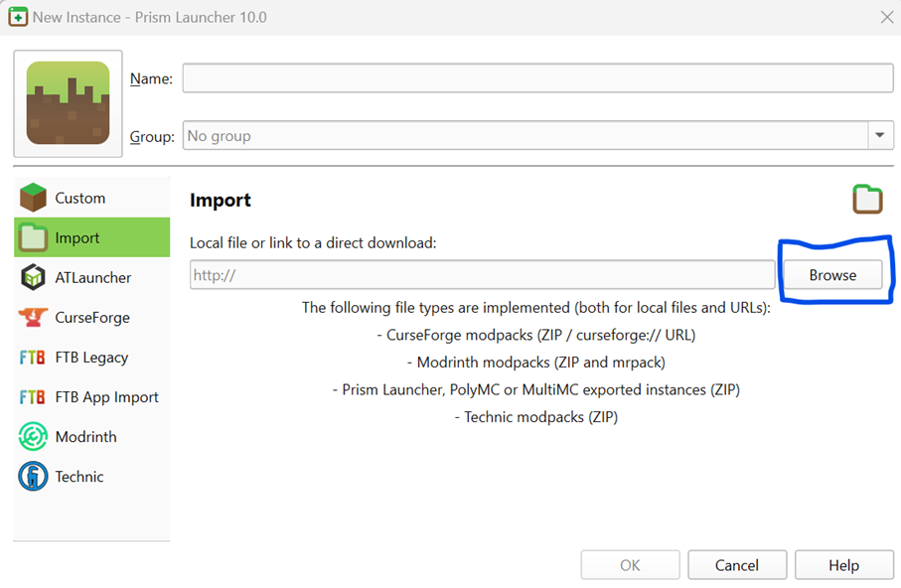Screen dimensions: 901x588
Task: Open Help from the dialog buttons
Action: [x=843, y=564]
